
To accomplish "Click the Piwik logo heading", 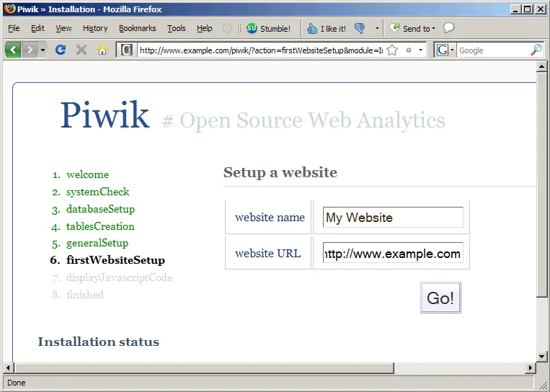I will (x=105, y=115).
